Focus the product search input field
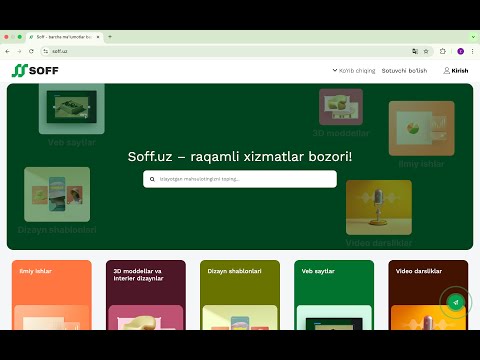The height and width of the screenshot is (360, 480). pos(240,179)
